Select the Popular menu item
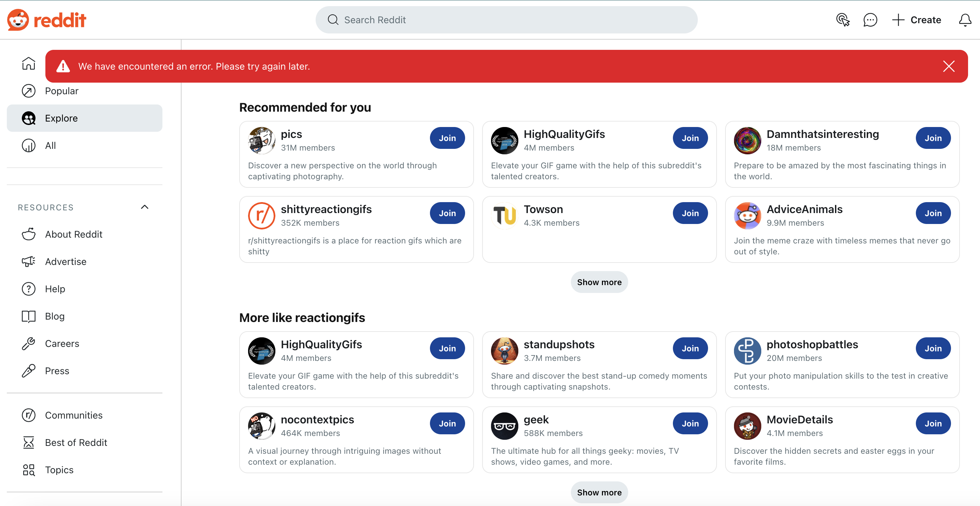 tap(62, 90)
